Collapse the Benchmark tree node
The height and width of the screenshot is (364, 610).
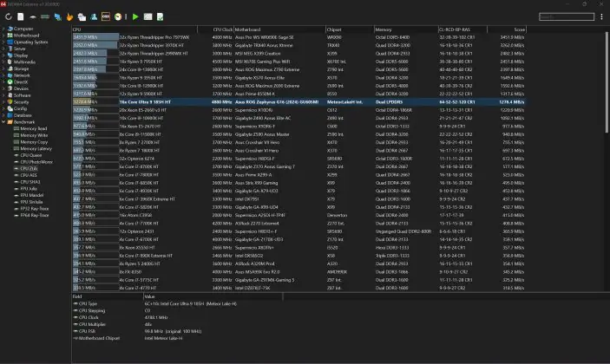click(3, 122)
